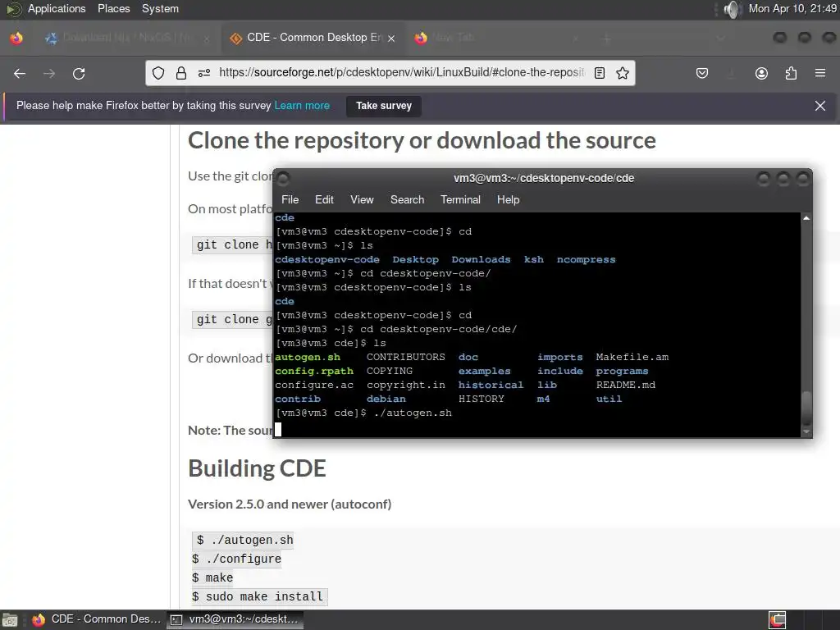Click the ./autogen.sh code line on webpage

click(244, 540)
